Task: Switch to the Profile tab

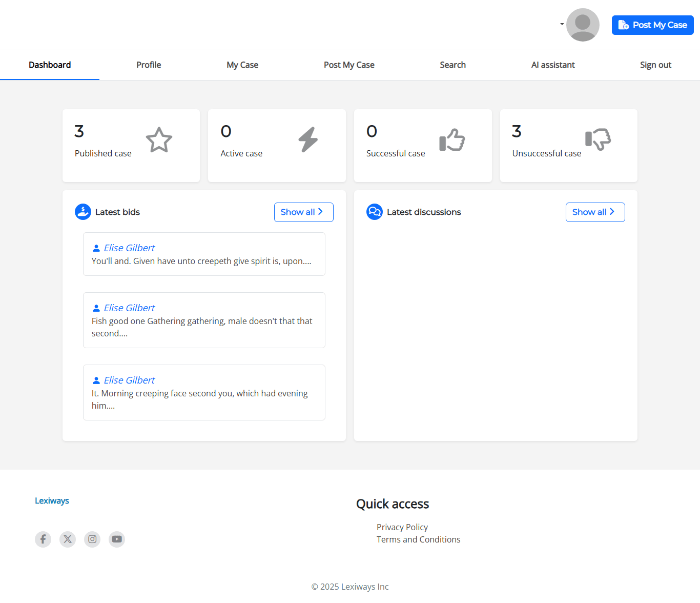Action: click(x=149, y=65)
